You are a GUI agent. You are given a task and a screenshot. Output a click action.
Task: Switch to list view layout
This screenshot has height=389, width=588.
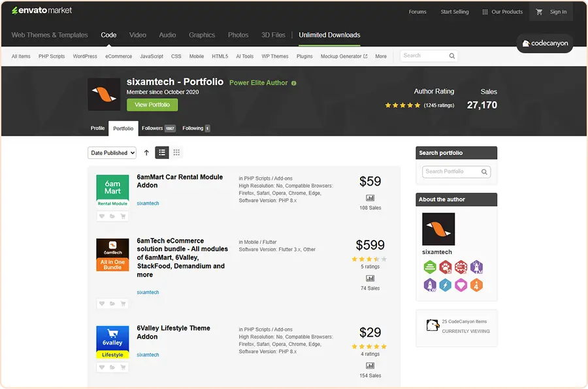coord(162,153)
